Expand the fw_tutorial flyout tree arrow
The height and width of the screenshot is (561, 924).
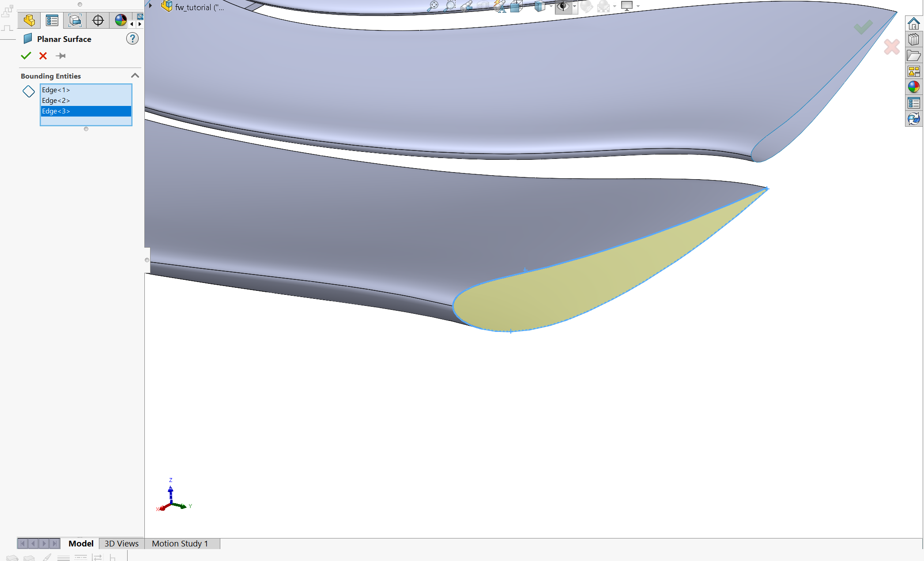click(151, 6)
